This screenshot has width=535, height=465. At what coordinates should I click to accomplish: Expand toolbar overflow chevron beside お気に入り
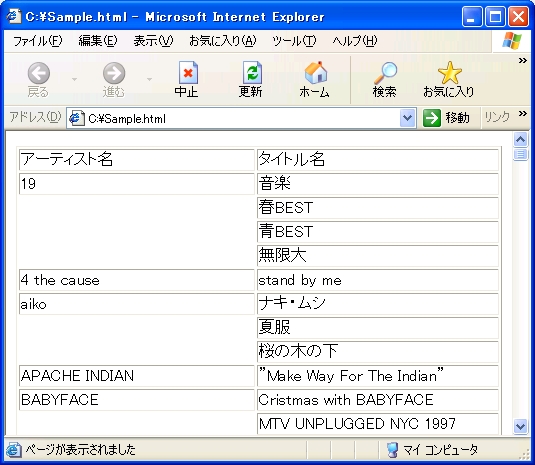coord(523,61)
